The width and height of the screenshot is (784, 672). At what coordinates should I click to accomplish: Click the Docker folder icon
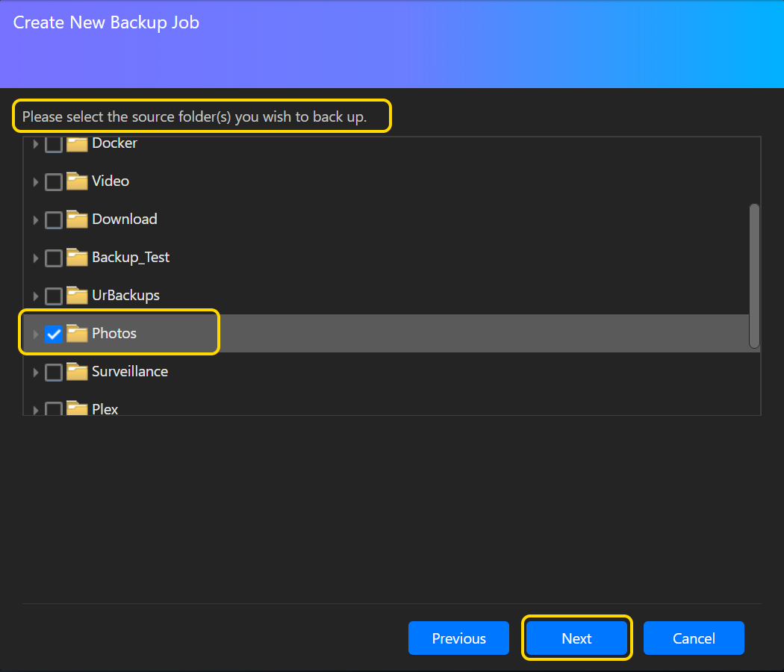click(x=77, y=144)
